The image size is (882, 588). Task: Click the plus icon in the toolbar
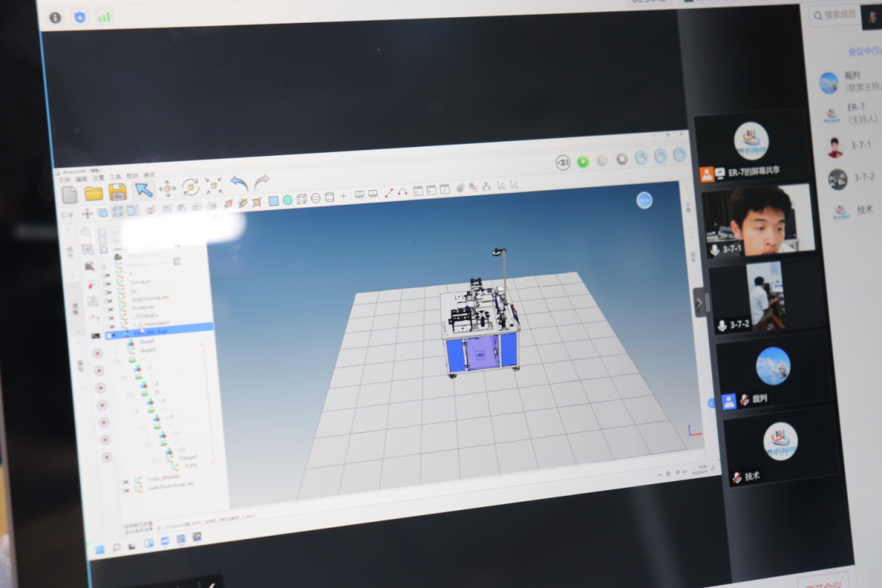pos(343,196)
